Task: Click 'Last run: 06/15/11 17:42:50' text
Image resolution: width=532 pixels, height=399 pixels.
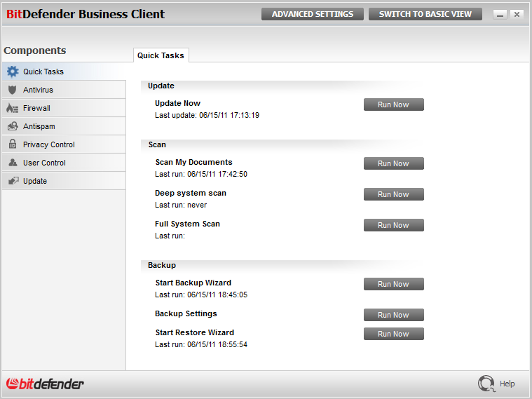Action: (201, 174)
